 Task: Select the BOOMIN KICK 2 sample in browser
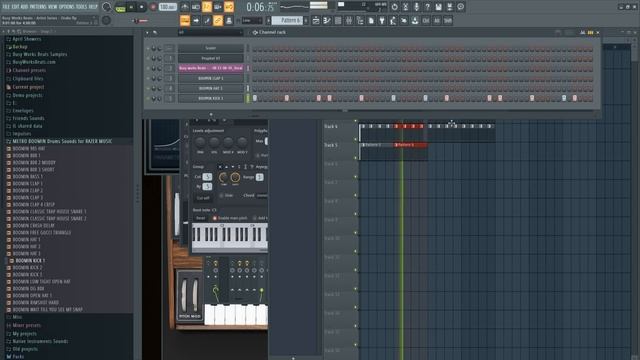(27, 268)
